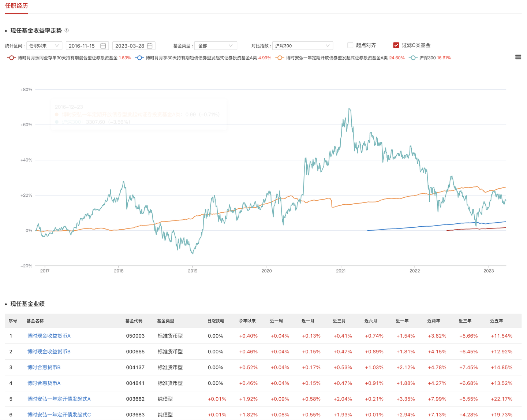This screenshot has width=527, height=420.
Task: Enable the 起点对齐 checkbox
Action: (350, 45)
